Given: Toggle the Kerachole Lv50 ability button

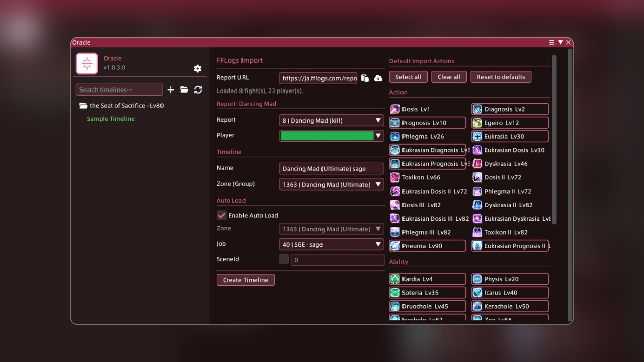Looking at the screenshot, I should pos(510,306).
